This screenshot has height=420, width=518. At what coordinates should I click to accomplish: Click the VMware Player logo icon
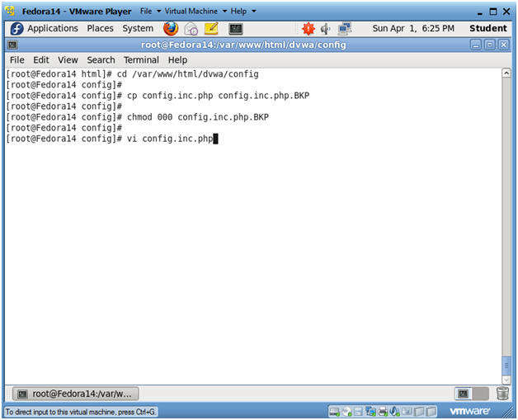(10, 11)
